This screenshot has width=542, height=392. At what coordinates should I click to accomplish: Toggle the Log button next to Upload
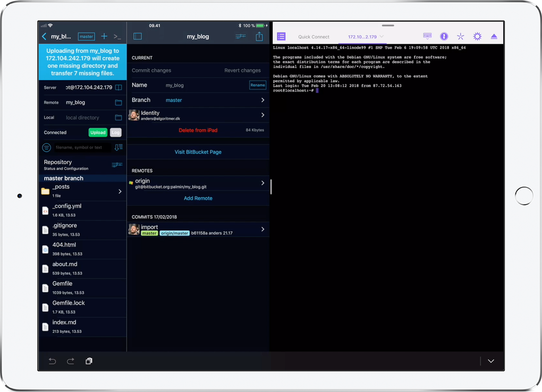(116, 132)
